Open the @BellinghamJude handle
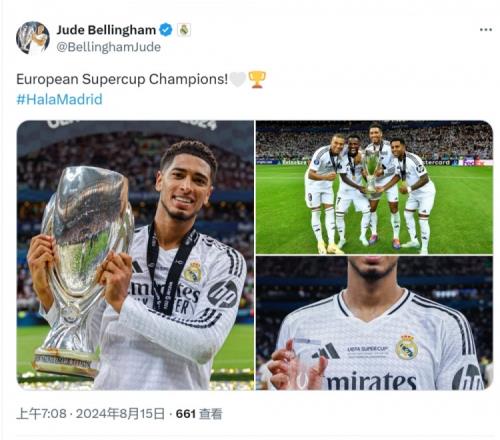Image resolution: width=500 pixels, height=440 pixels. (x=108, y=47)
